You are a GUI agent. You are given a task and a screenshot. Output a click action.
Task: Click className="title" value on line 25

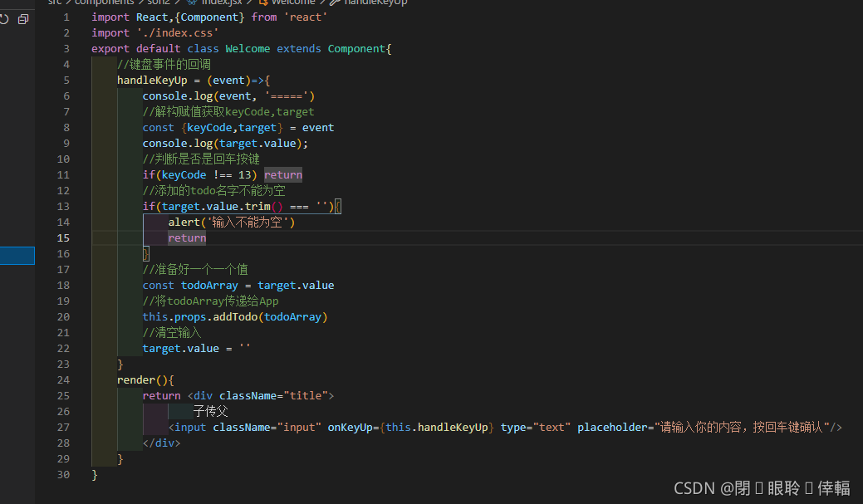pos(306,395)
